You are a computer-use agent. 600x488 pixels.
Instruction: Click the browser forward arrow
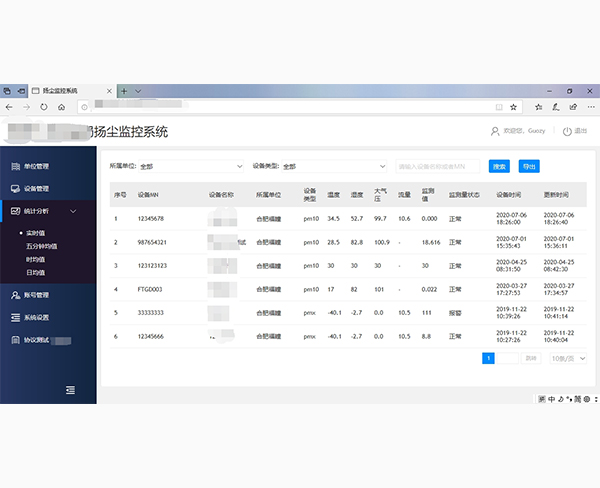coord(26,107)
